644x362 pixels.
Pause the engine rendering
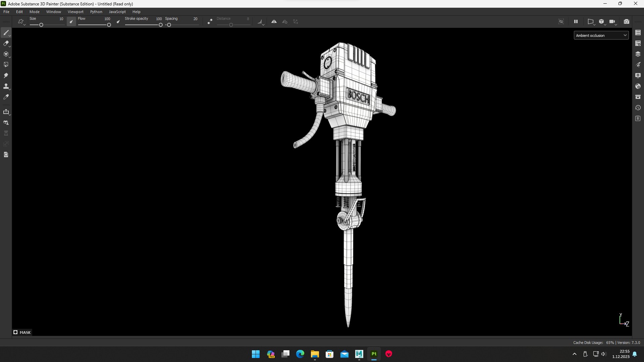click(x=576, y=21)
